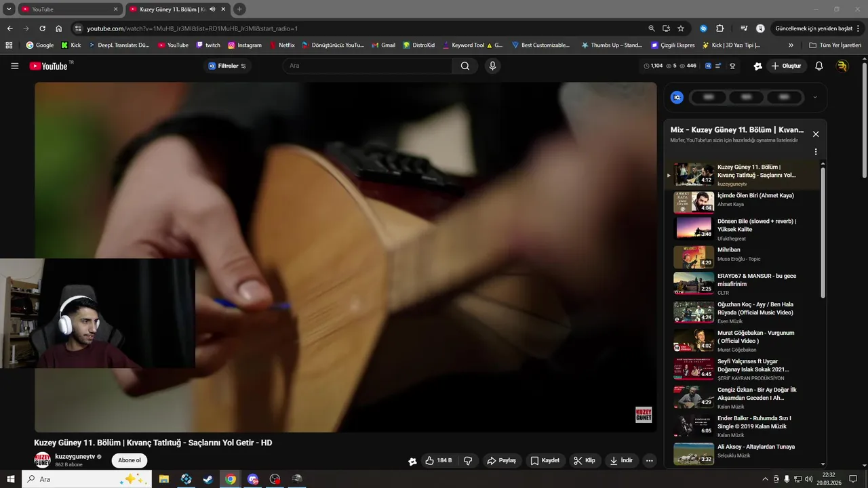Show hidden system tray icons chevron

pos(765,479)
